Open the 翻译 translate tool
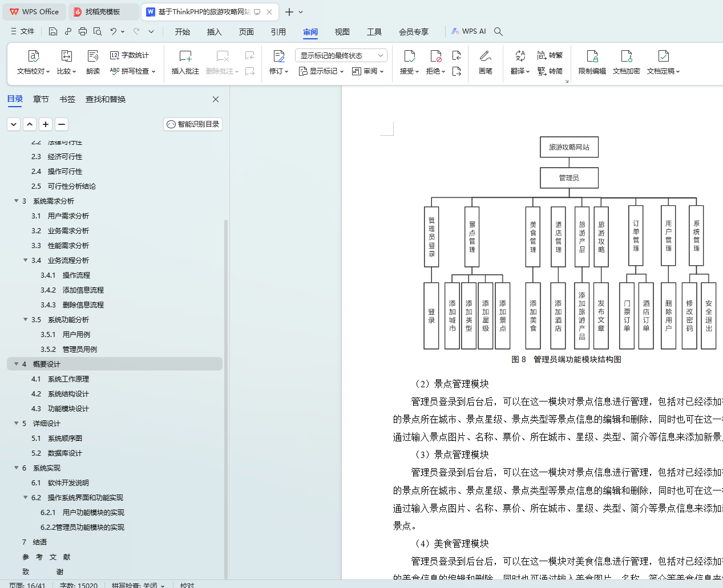723x588 pixels. [520, 63]
